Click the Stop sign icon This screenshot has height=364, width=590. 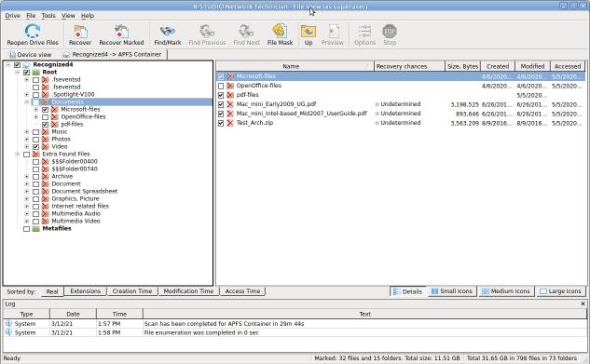click(390, 31)
